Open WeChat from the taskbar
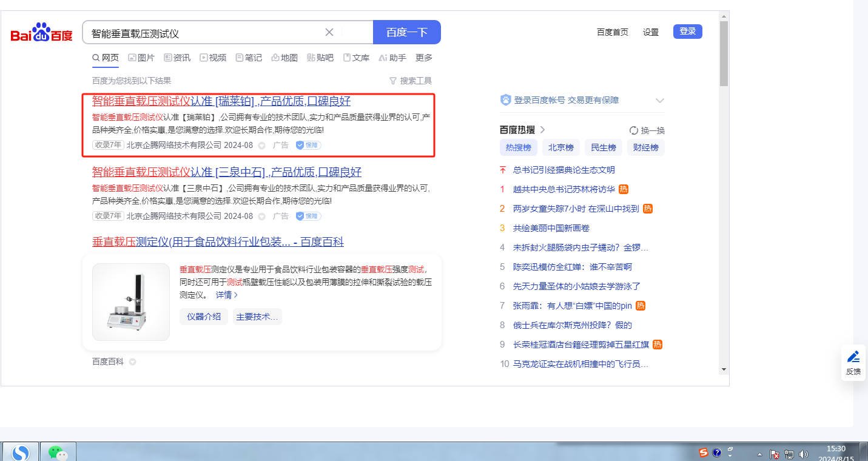Viewport: 868px width, 461px height. [58, 453]
